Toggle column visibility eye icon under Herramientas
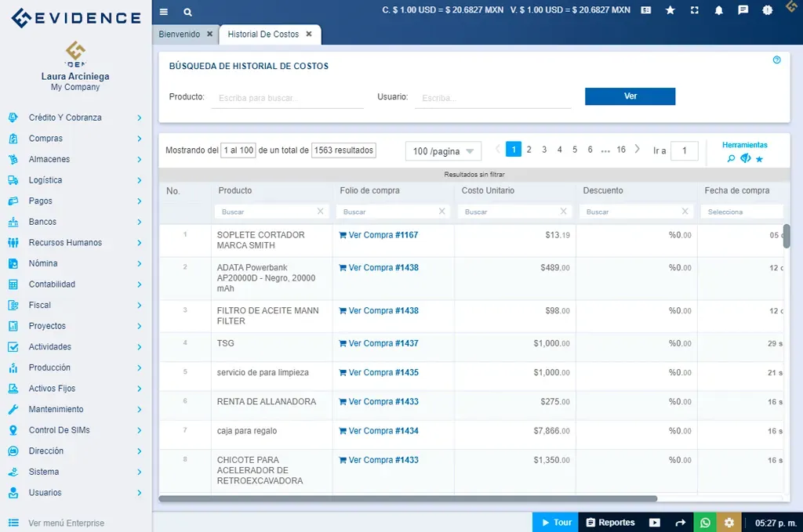The height and width of the screenshot is (532, 803). coord(744,157)
